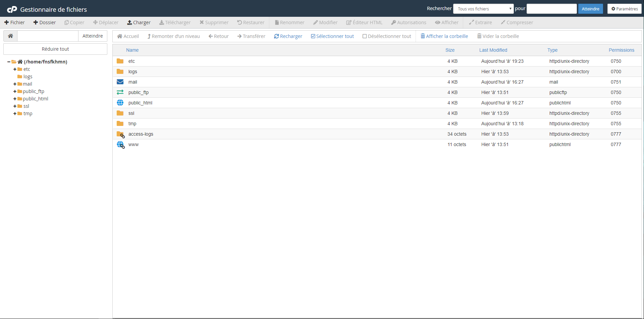The width and height of the screenshot is (644, 319).
Task: Open the Éditeur HTML tool
Action: (364, 22)
